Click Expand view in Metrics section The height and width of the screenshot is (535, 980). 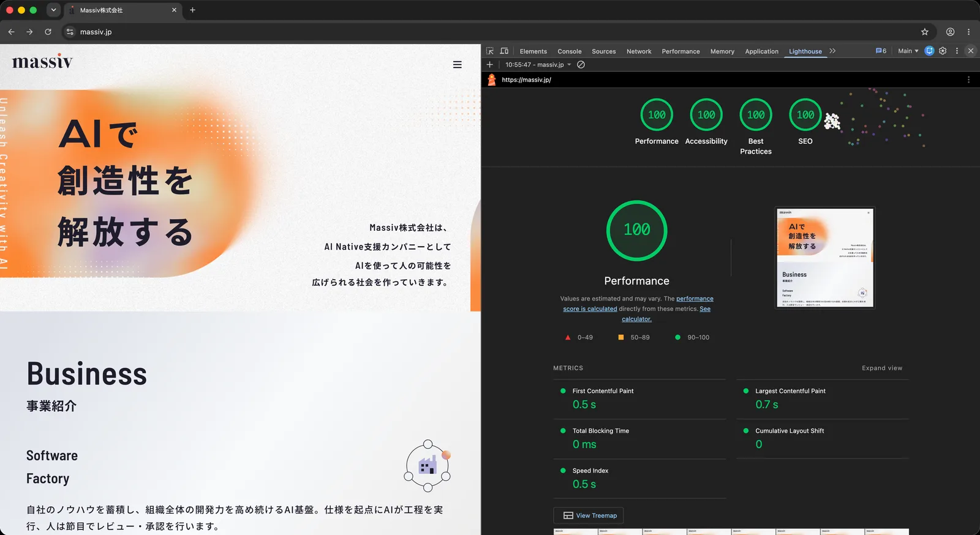click(882, 368)
